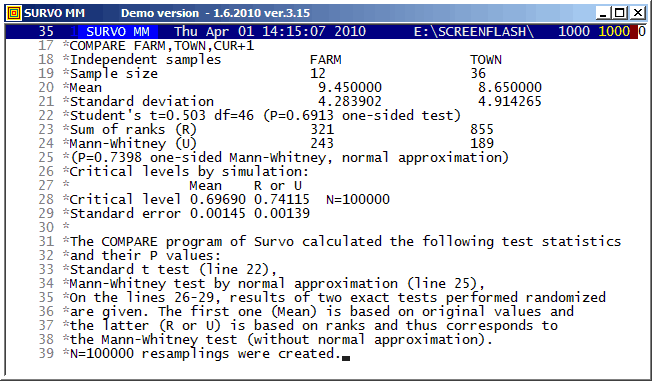The width and height of the screenshot is (652, 381).
Task: Click the Mann-Whitney (U) value 243
Action: [322, 143]
